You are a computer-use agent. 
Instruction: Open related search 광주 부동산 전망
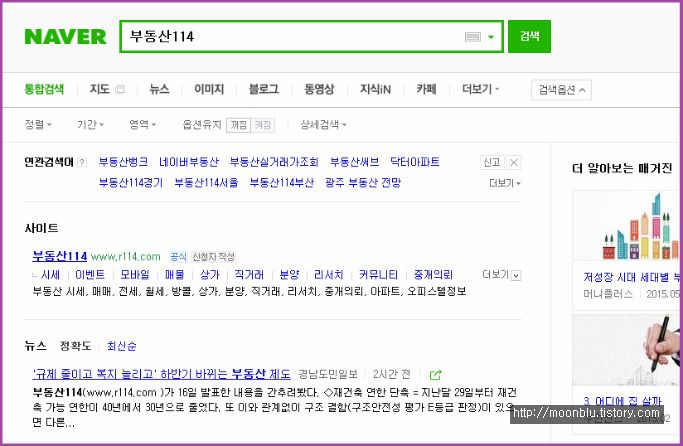click(x=363, y=182)
